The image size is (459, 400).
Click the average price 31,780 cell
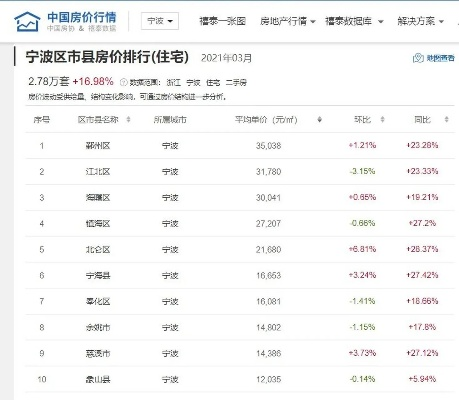pyautogui.click(x=268, y=172)
